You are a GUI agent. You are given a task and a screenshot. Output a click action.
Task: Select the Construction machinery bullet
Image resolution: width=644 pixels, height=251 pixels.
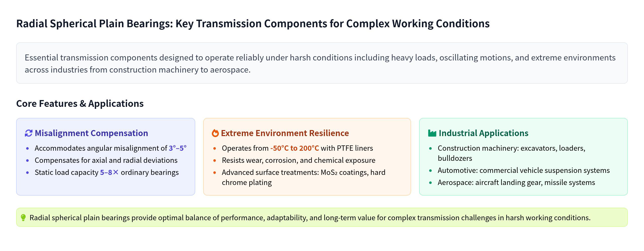tap(511, 148)
